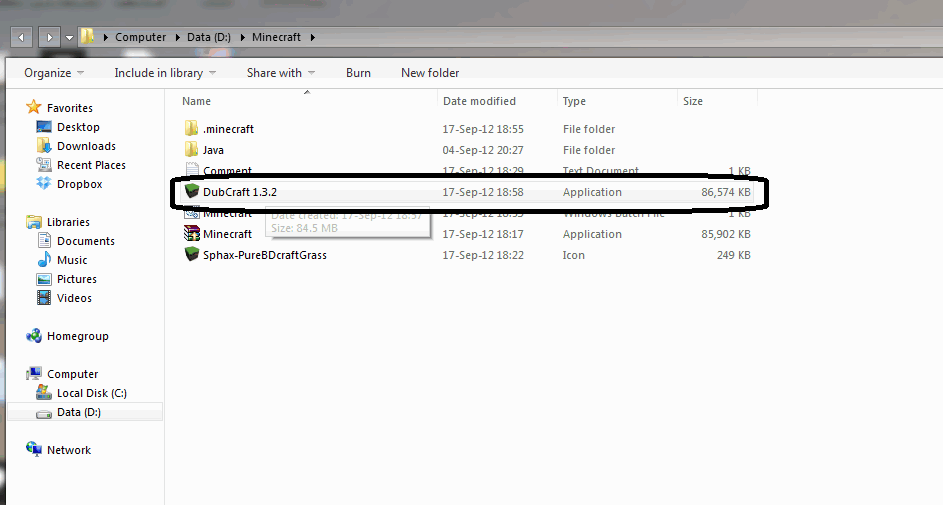Click the folder icon in address bar
This screenshot has height=505, width=943.
coord(88,37)
